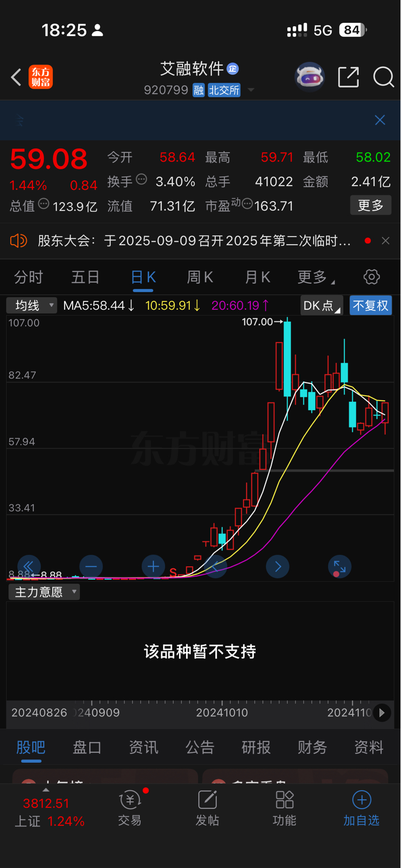Tap the MA5:58.44 value
The width and height of the screenshot is (401, 868).
99,305
